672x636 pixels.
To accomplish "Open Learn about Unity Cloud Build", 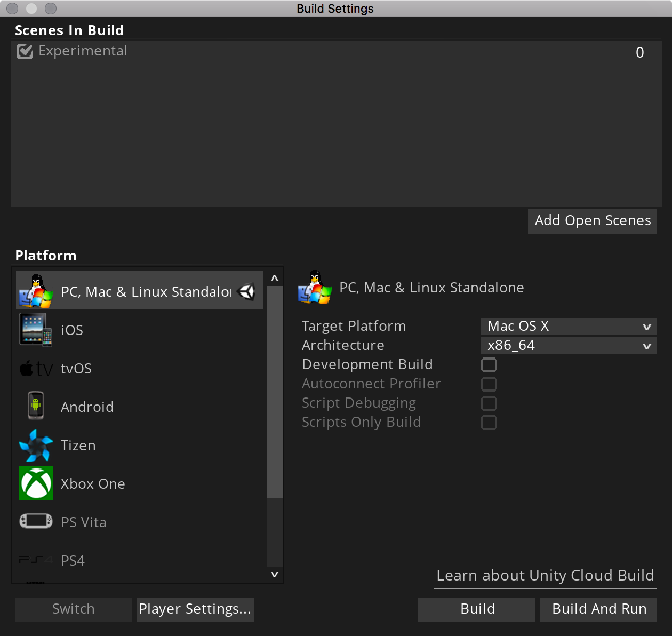I will (x=545, y=575).
